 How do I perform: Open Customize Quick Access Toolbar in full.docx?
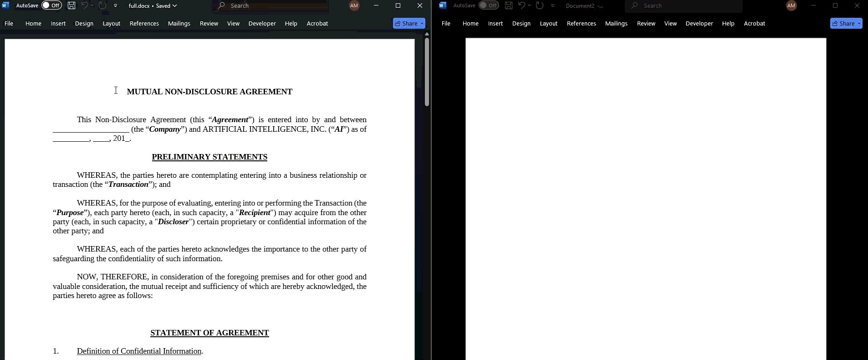(x=116, y=5)
